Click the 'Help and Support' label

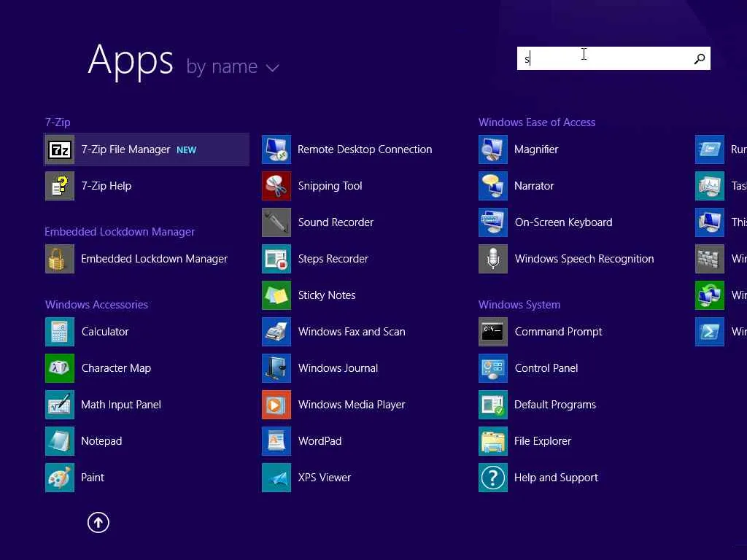[556, 477]
